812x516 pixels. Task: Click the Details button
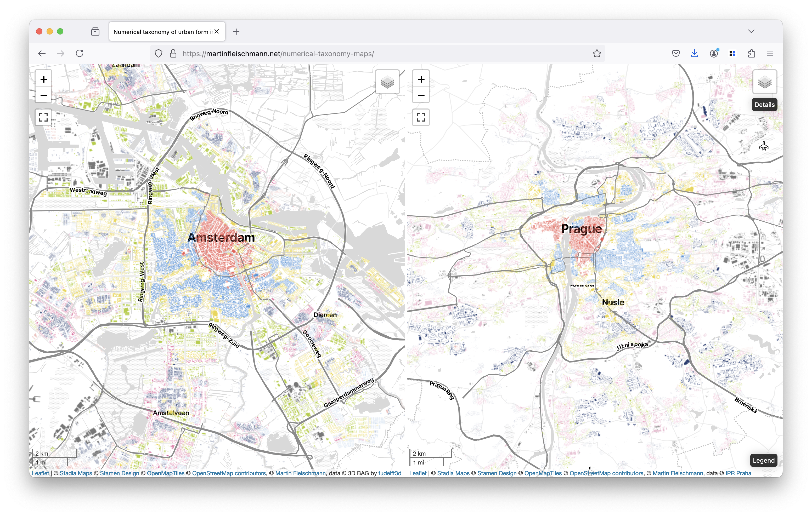tap(764, 105)
